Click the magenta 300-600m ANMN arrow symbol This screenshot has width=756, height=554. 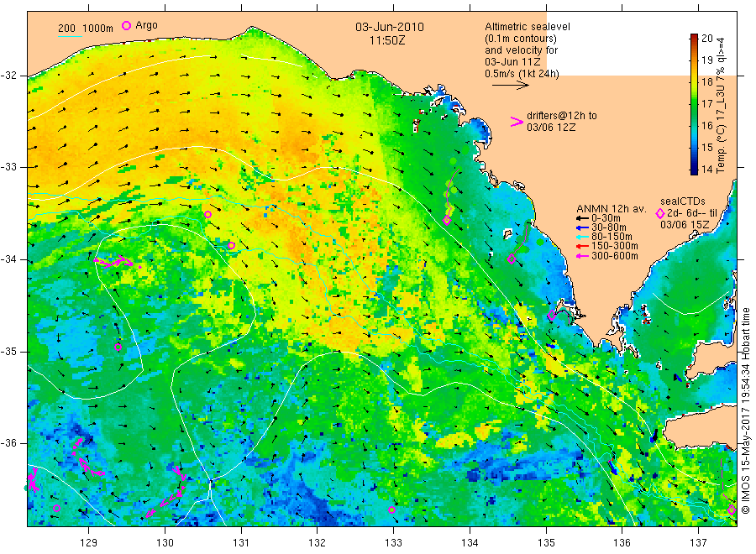pos(582,256)
